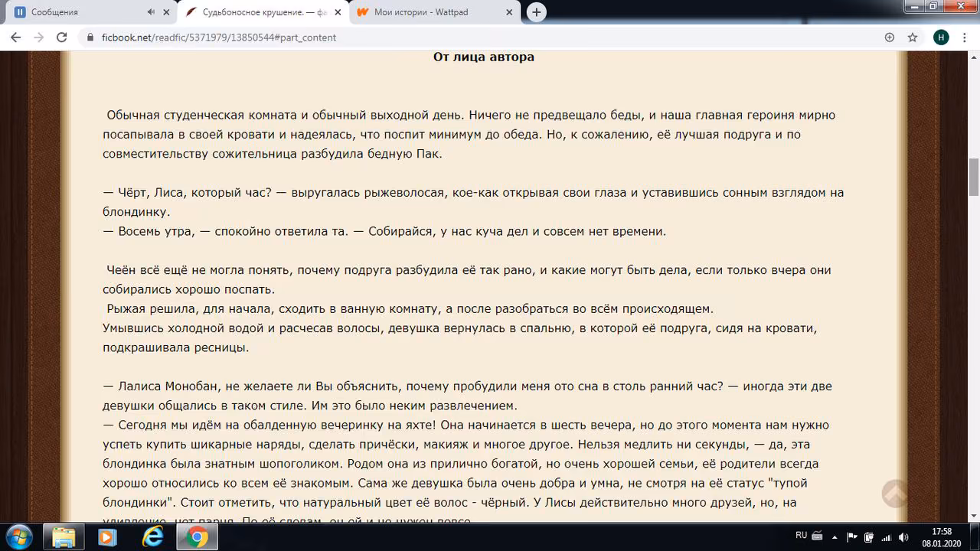Open site info lock icon

(90, 37)
